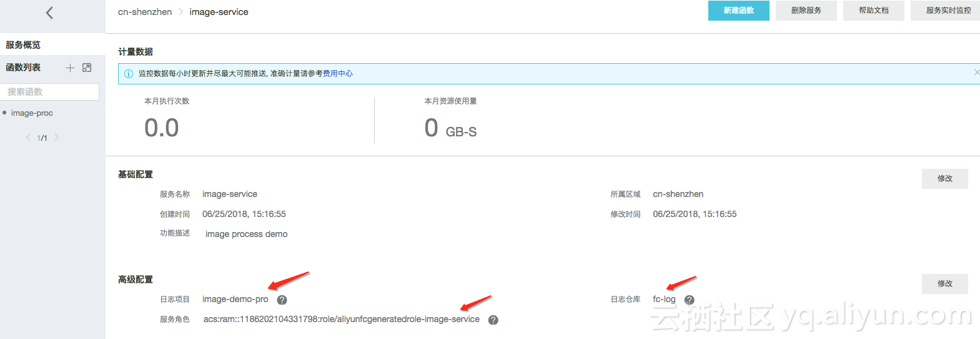Click image-service in the breadcrumb
The image size is (980, 339).
point(219,12)
